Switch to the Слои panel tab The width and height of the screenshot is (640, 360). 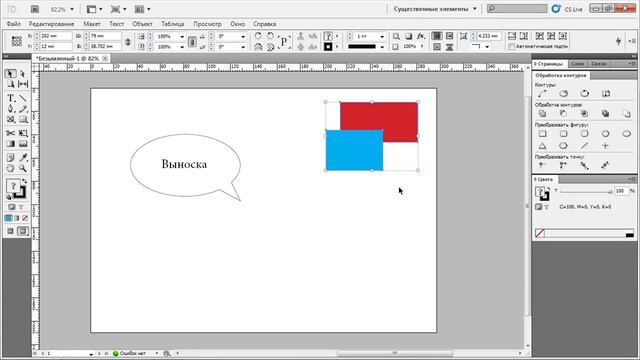coord(578,64)
